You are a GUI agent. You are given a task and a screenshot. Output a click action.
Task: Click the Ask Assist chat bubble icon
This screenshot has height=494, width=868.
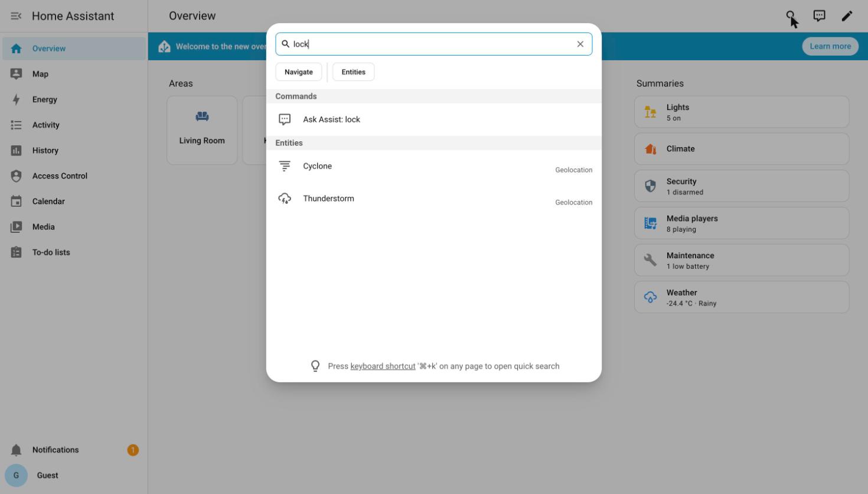(x=285, y=119)
